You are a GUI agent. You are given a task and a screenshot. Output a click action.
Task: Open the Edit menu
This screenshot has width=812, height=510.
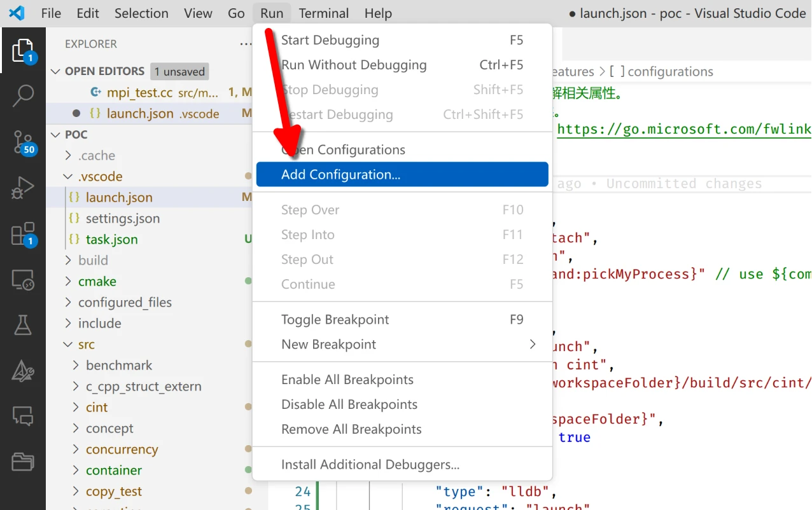[88, 13]
